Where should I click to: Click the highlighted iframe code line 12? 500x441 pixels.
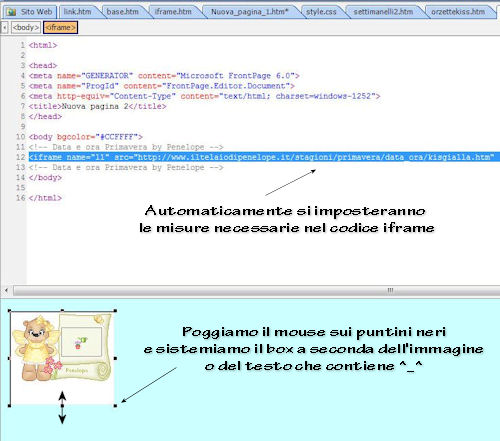pos(264,157)
